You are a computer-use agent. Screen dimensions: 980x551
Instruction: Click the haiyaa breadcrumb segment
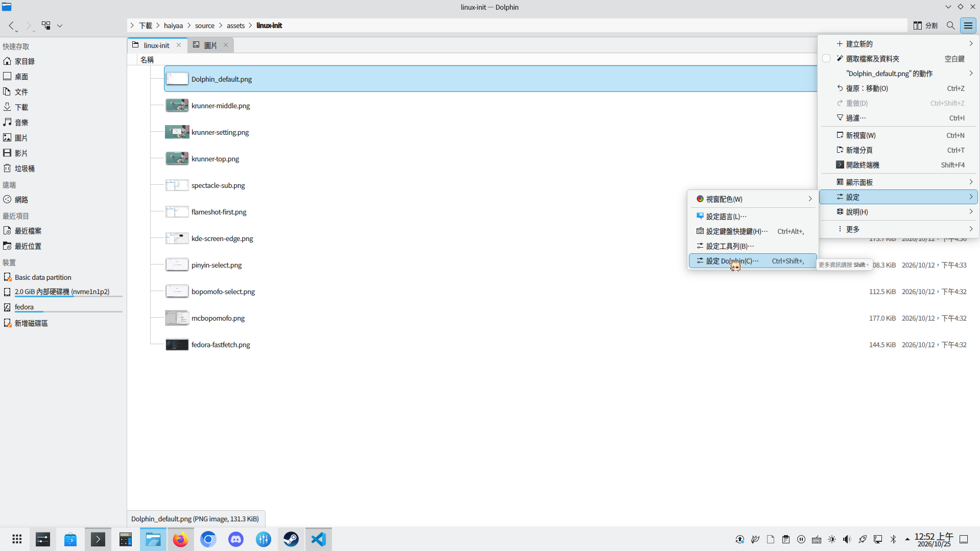click(173, 26)
